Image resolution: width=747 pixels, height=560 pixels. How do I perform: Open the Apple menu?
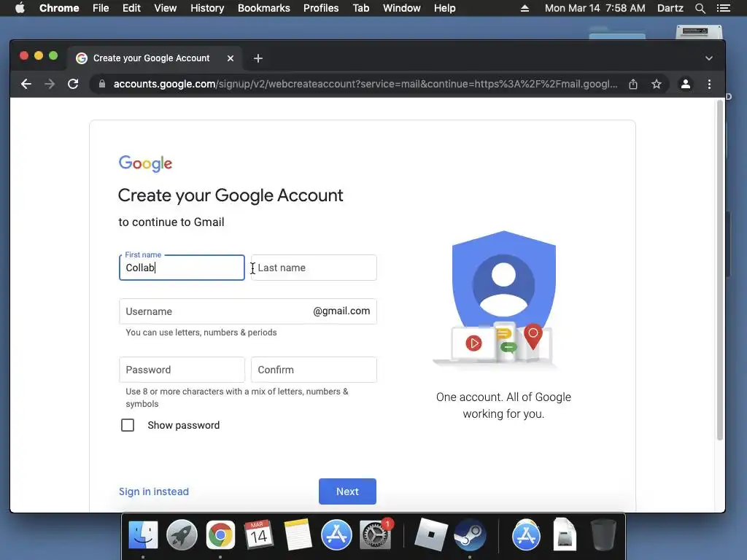(x=20, y=8)
